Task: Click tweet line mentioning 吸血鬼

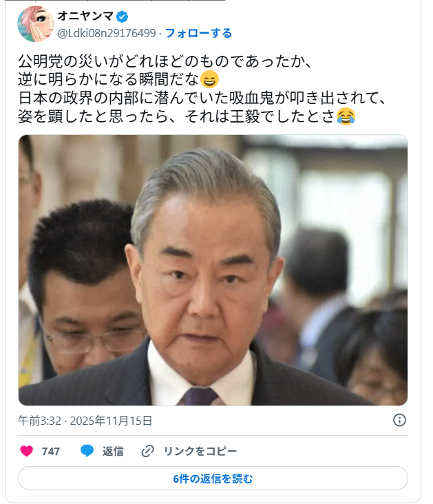Action: [202, 98]
